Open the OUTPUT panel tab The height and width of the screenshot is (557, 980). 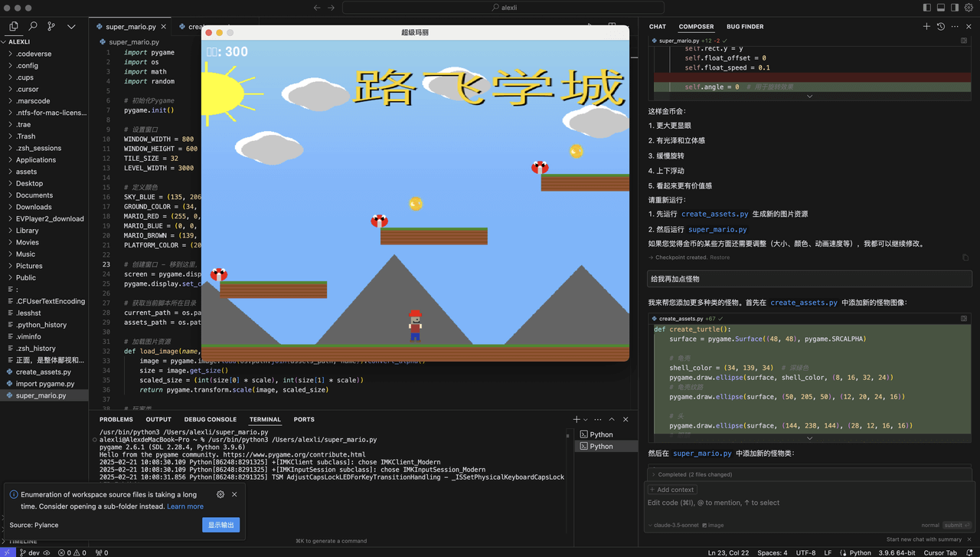coord(158,420)
